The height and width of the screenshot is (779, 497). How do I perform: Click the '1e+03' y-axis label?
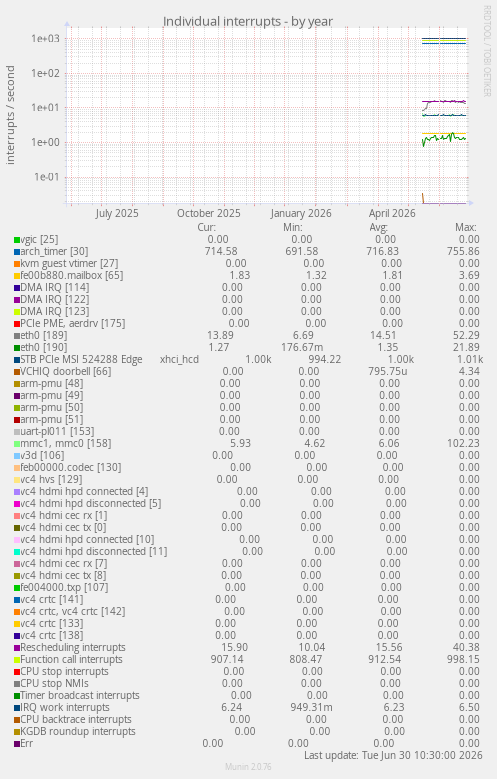click(45, 38)
